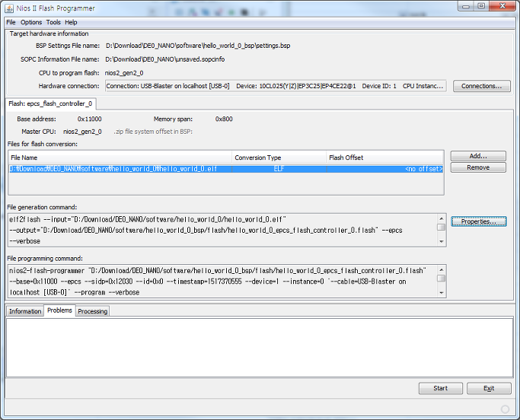The image size is (520, 420).
Task: Click the file generation command scrollbar thumb
Action: 441,228
